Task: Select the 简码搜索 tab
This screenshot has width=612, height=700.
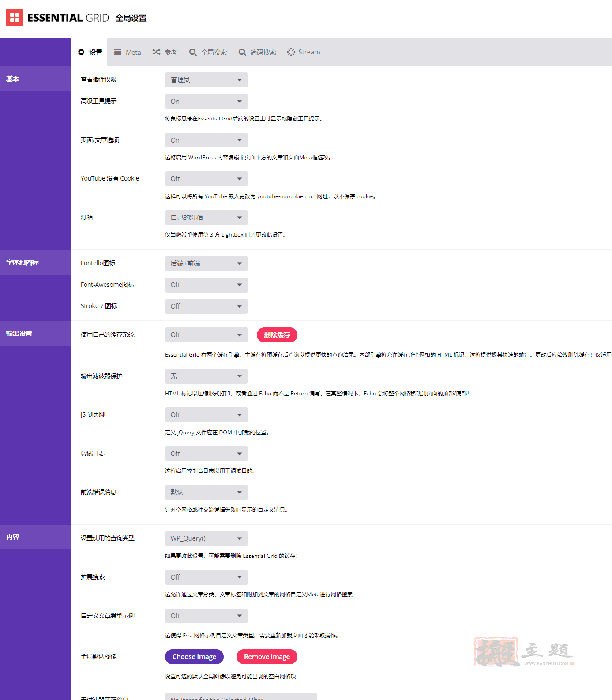Action: [x=258, y=52]
